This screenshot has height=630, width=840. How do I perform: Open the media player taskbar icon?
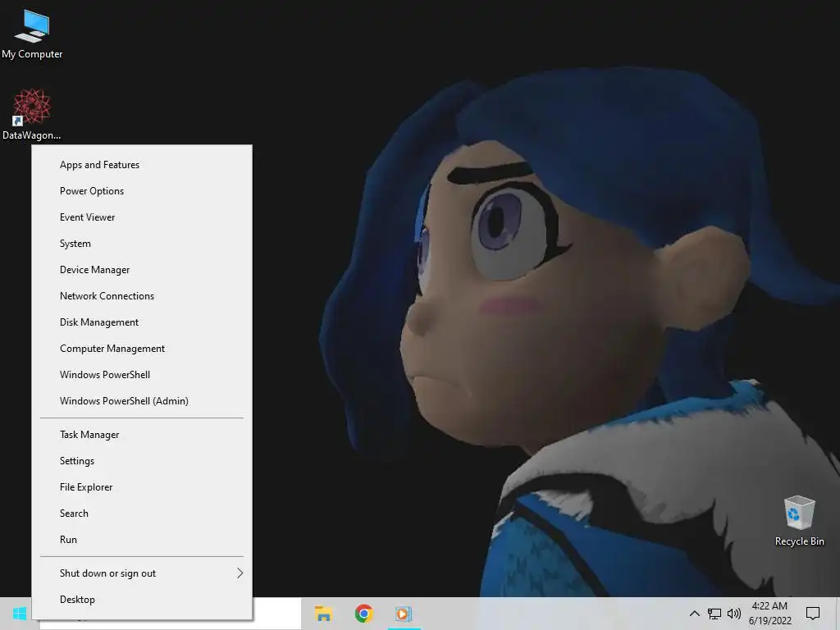(404, 614)
